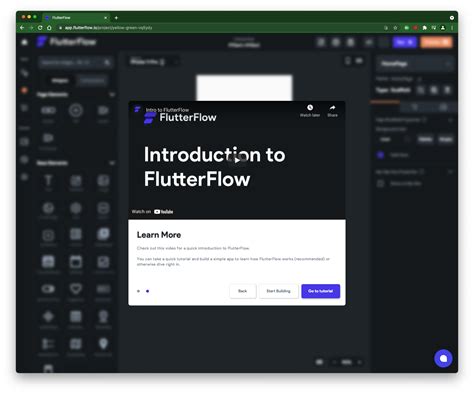Open the video on YouTube via Watch on
The width and height of the screenshot is (474, 394).
(152, 212)
